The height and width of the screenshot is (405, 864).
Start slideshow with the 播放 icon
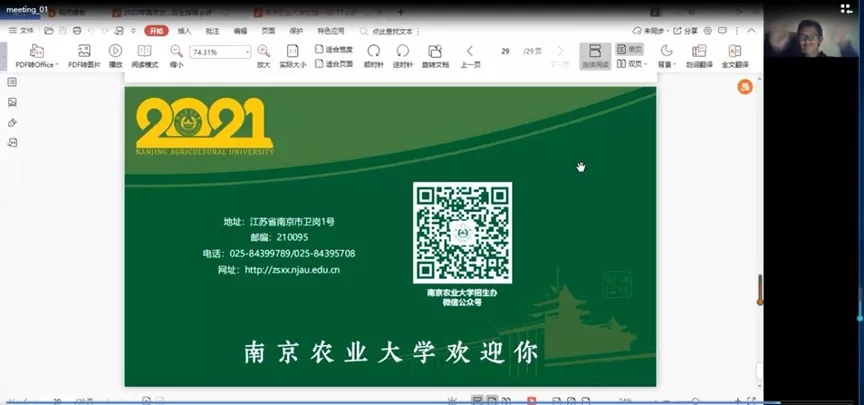(115, 51)
